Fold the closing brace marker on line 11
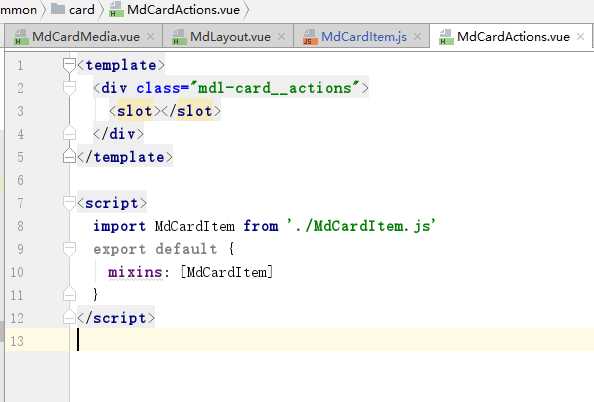This screenshot has width=594, height=402. coord(69,294)
